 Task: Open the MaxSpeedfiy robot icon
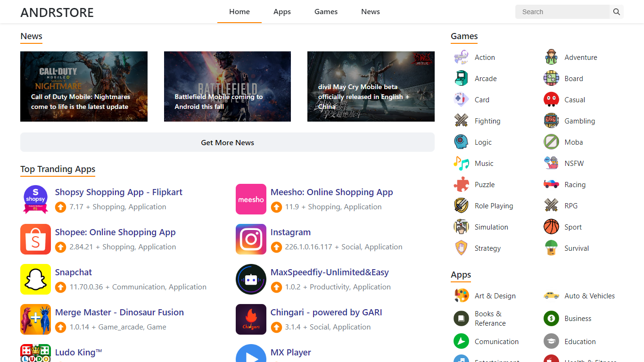251,280
